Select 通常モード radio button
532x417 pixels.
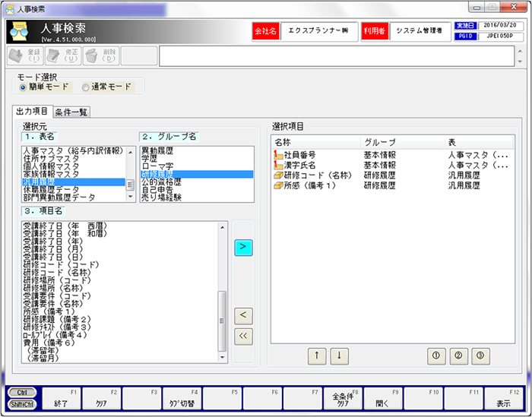tap(85, 87)
